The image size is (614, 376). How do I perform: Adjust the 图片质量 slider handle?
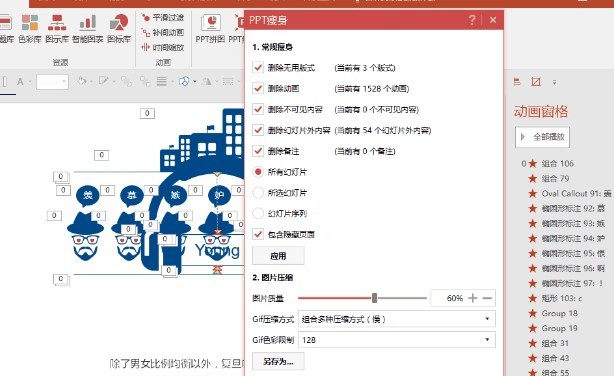(x=374, y=298)
